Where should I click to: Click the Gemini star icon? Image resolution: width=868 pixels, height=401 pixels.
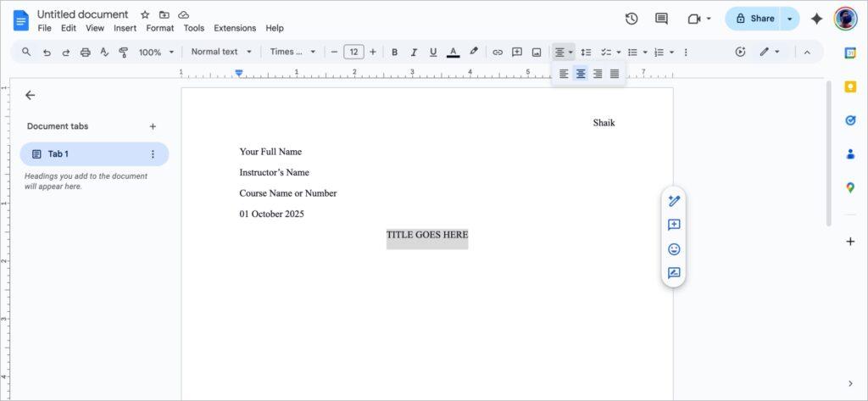point(817,19)
